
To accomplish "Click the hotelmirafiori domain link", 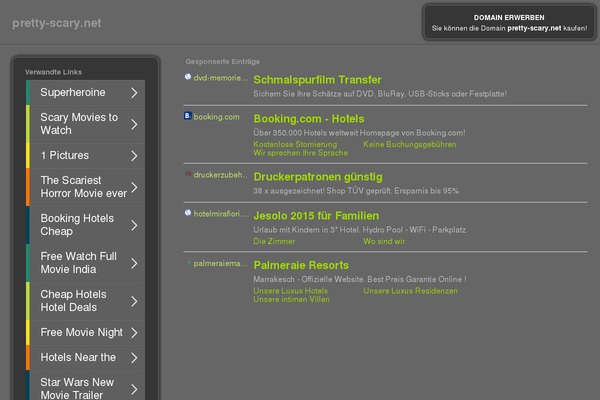I will point(221,214).
